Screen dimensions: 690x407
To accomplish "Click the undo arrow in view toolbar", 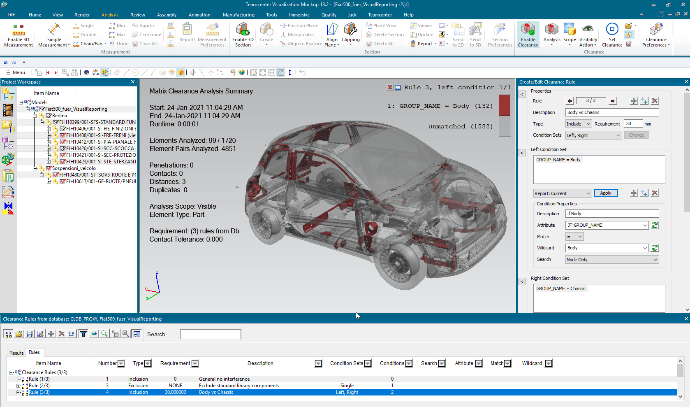I will pos(302,72).
